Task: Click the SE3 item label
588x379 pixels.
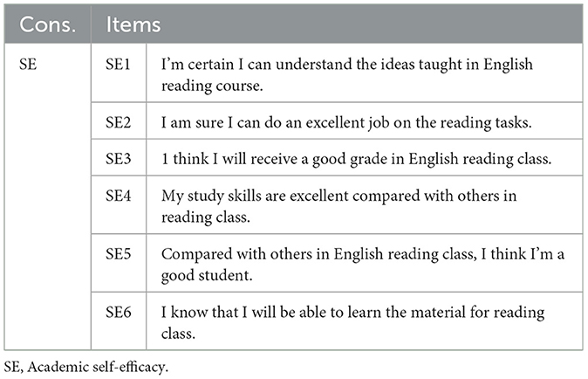Action: click(118, 158)
